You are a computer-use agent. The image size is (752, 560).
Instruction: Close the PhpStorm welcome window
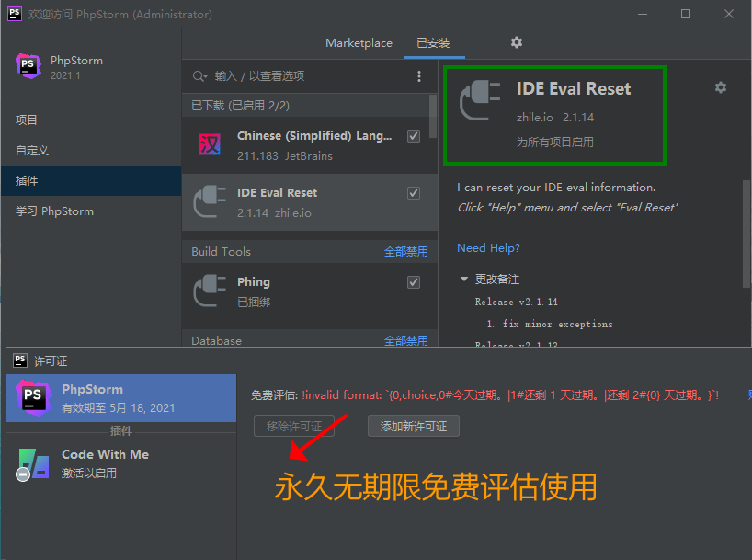729,14
